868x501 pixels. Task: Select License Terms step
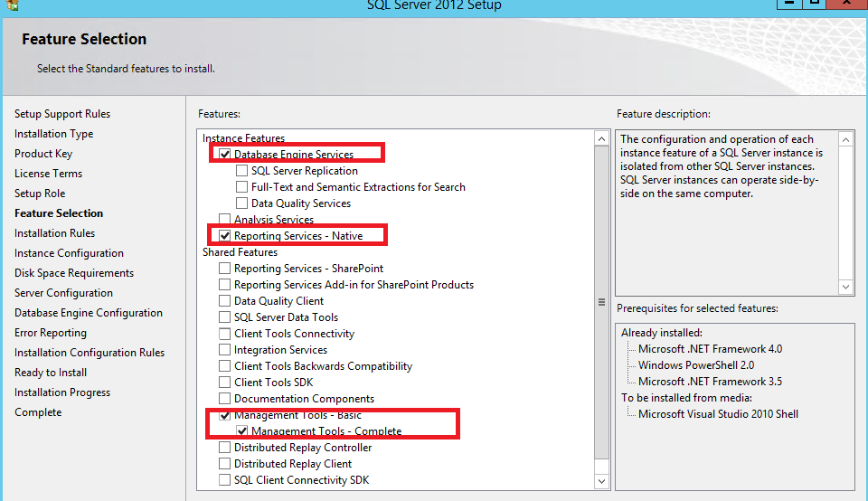[48, 174]
